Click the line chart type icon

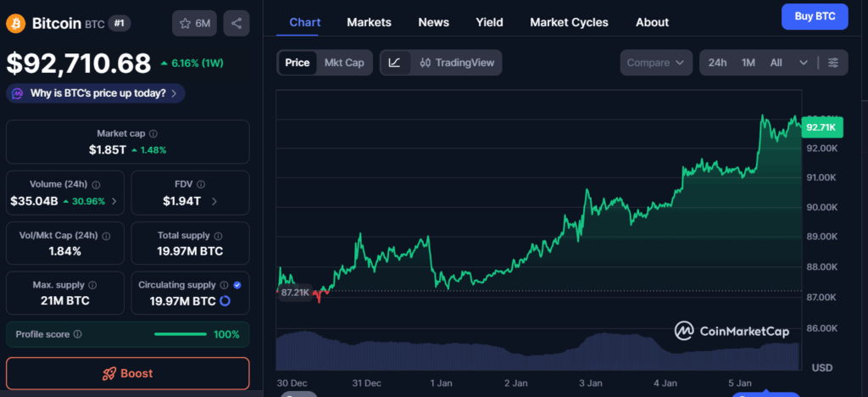[x=395, y=63]
